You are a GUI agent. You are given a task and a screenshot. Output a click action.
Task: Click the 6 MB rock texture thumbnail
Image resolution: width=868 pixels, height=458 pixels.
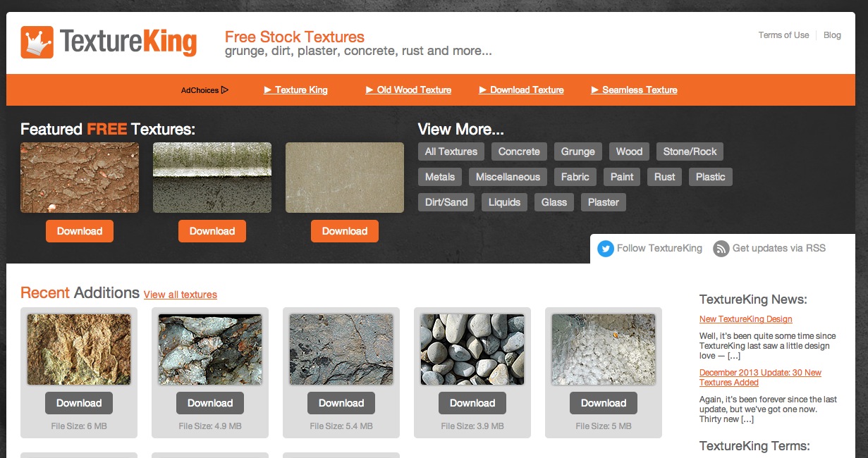tap(79, 349)
